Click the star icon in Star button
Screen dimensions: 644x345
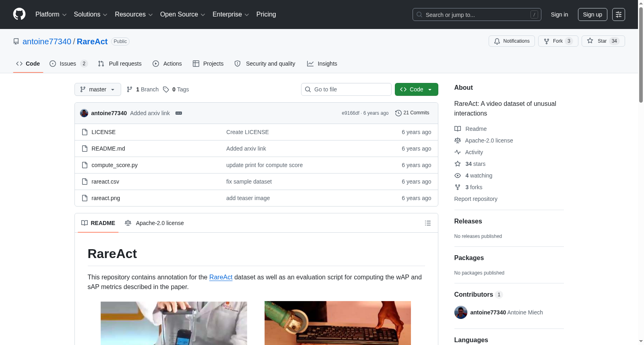tap(590, 41)
